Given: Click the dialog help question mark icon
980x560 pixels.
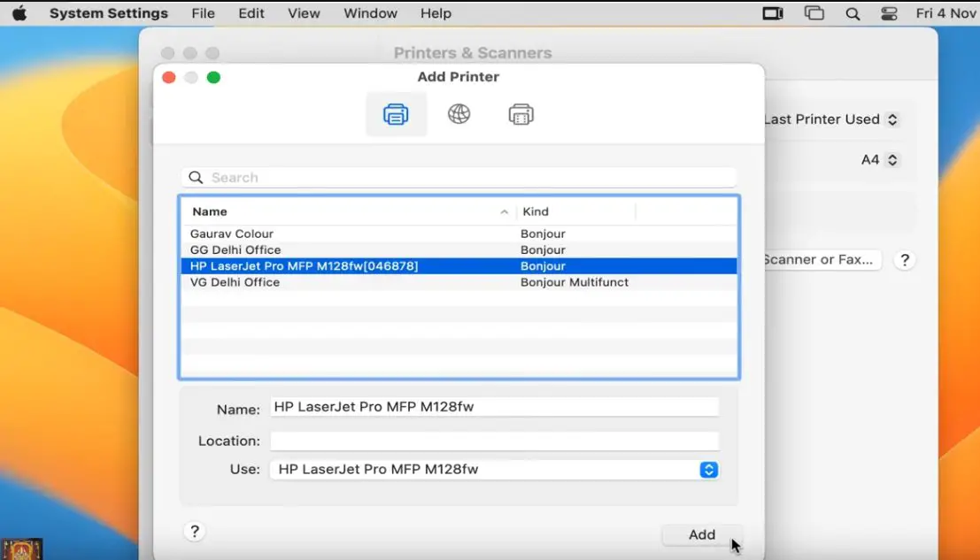Looking at the screenshot, I should [195, 531].
